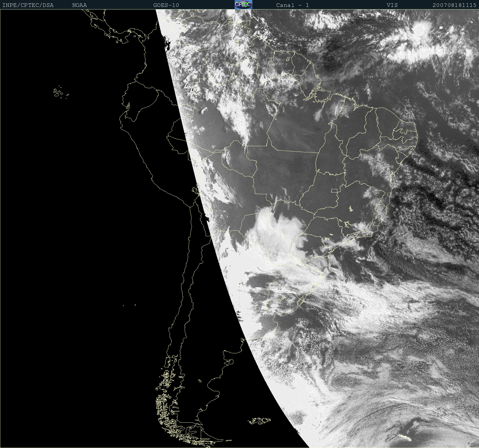479x448 pixels.
Task: Click the 'Canal - 1' label
Action: pos(293,5)
